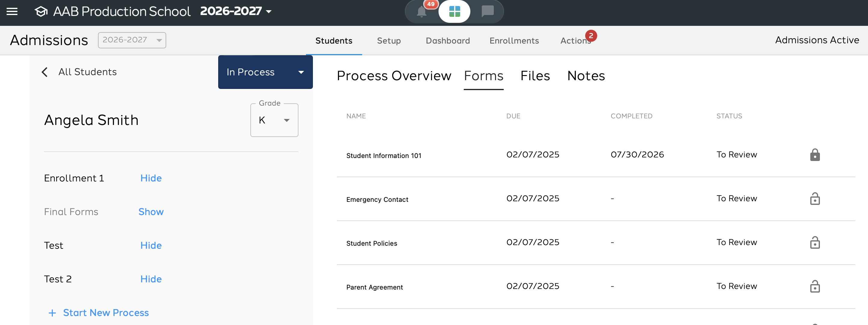Image resolution: width=868 pixels, height=325 pixels.
Task: Open the hamburger navigation menu
Action: click(12, 11)
